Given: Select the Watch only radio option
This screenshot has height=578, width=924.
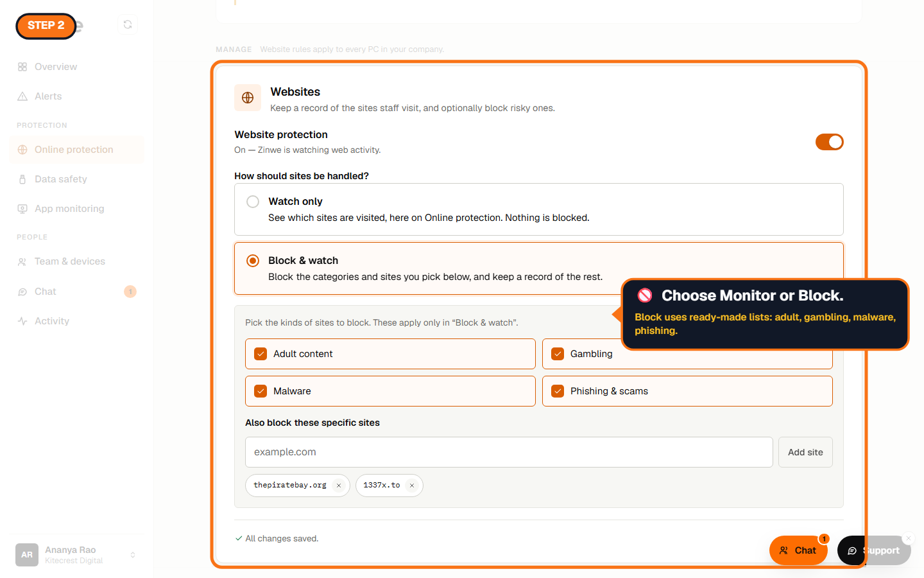Looking at the screenshot, I should [x=253, y=202].
